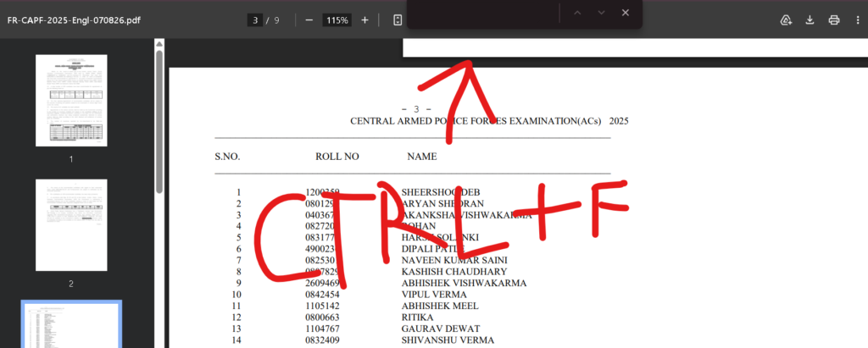This screenshot has height=348, width=868.
Task: Go to previous find result arrow
Action: [x=577, y=13]
